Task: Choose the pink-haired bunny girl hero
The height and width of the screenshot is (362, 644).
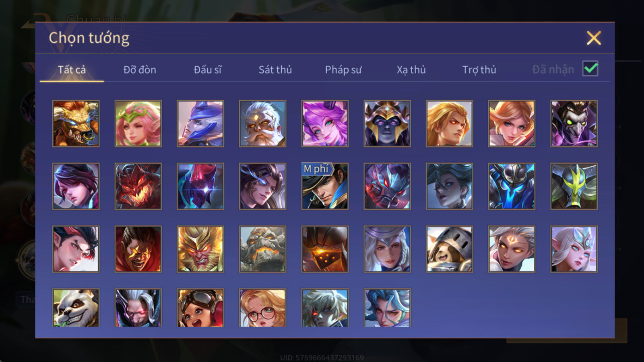Action: coord(325,123)
